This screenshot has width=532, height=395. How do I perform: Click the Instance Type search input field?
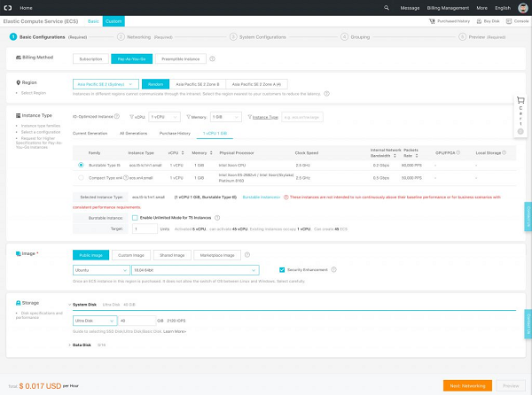302,117
